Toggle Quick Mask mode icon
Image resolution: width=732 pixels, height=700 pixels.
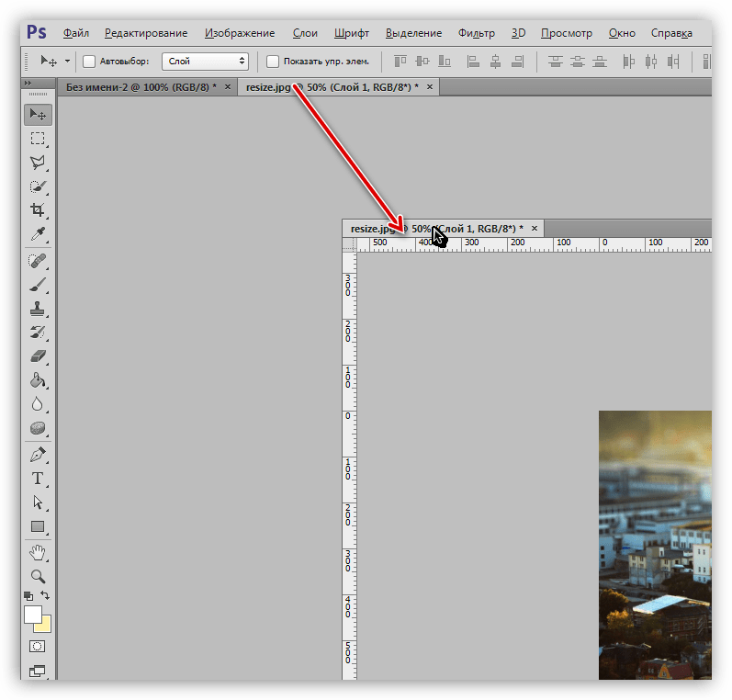(x=37, y=647)
